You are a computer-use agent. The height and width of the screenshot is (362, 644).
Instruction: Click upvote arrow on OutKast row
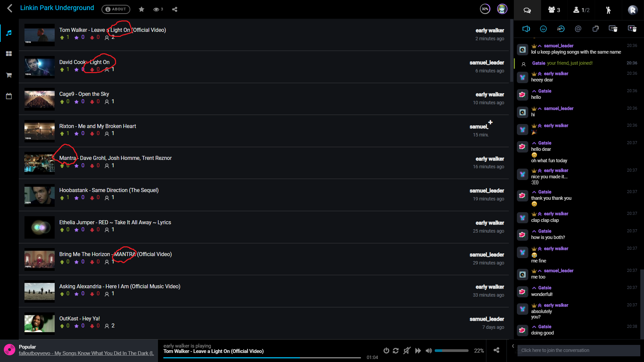tap(62, 326)
